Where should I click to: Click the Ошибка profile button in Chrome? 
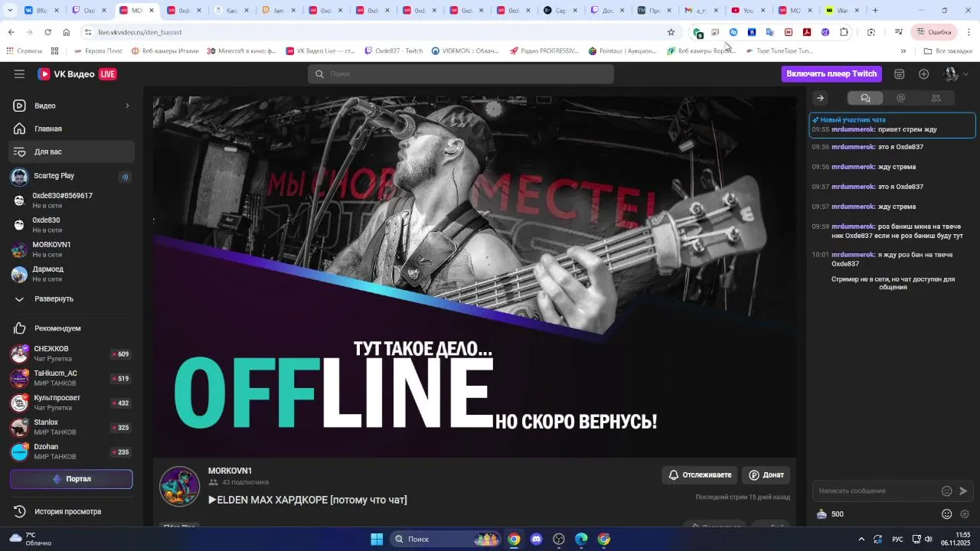[x=934, y=32]
